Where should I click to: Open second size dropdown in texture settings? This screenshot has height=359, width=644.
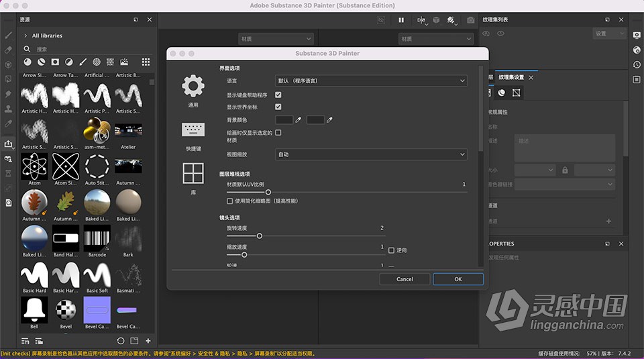594,170
